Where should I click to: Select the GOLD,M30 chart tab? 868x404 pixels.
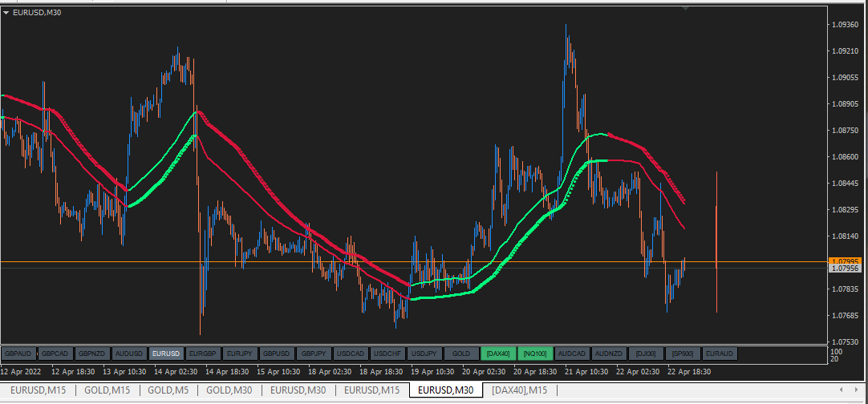[229, 390]
